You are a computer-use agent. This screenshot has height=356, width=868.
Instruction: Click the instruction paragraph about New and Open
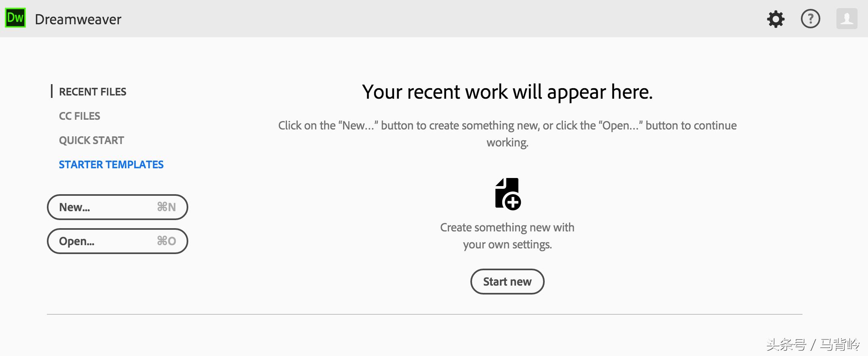click(x=507, y=133)
